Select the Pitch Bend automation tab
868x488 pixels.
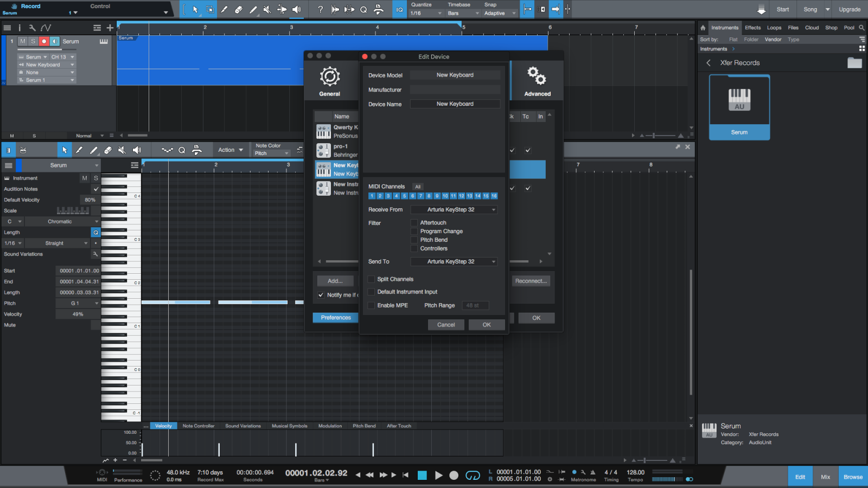364,426
